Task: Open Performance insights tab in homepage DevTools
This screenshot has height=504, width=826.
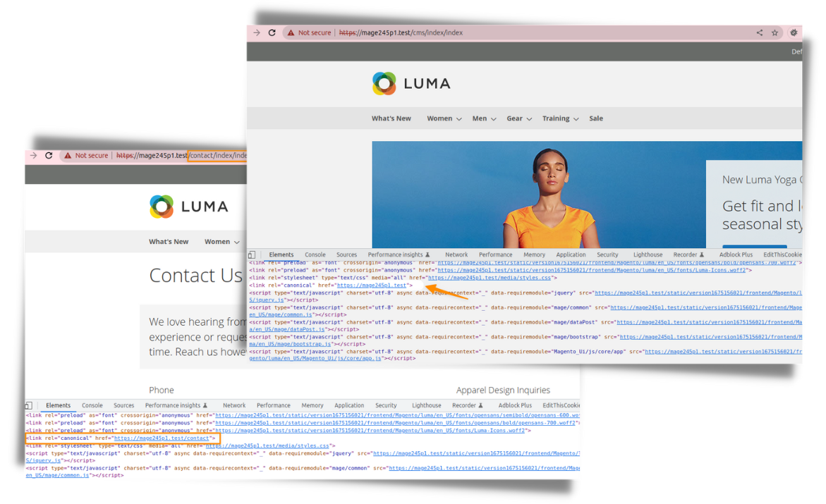Action: (x=399, y=255)
